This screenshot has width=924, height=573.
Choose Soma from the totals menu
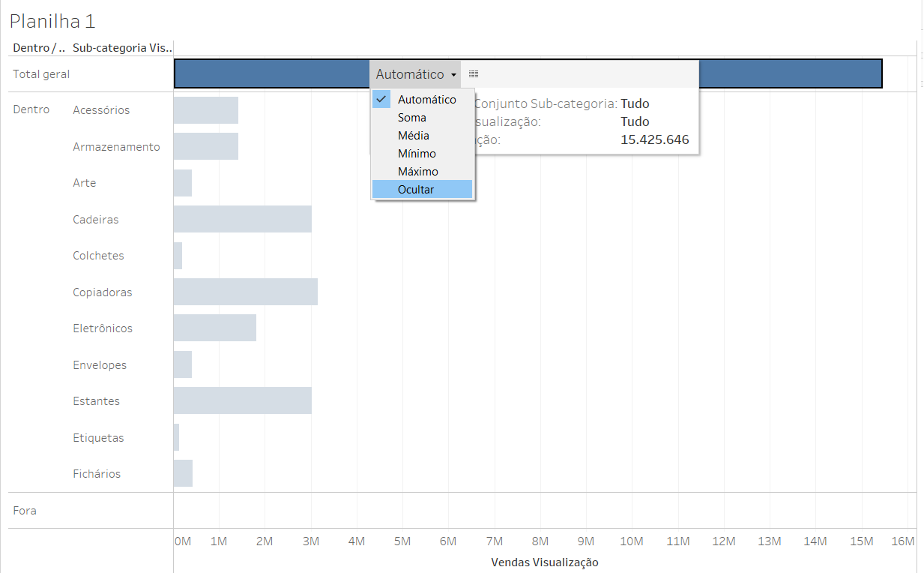pos(423,118)
